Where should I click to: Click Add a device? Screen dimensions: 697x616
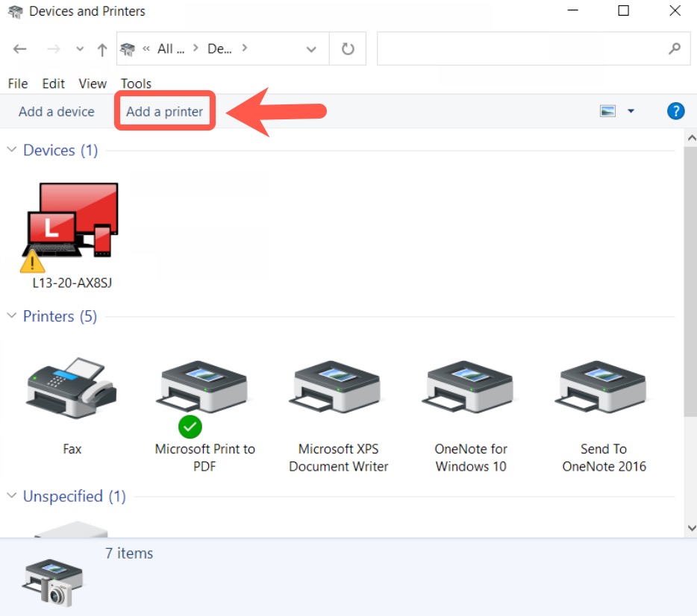[x=57, y=111]
